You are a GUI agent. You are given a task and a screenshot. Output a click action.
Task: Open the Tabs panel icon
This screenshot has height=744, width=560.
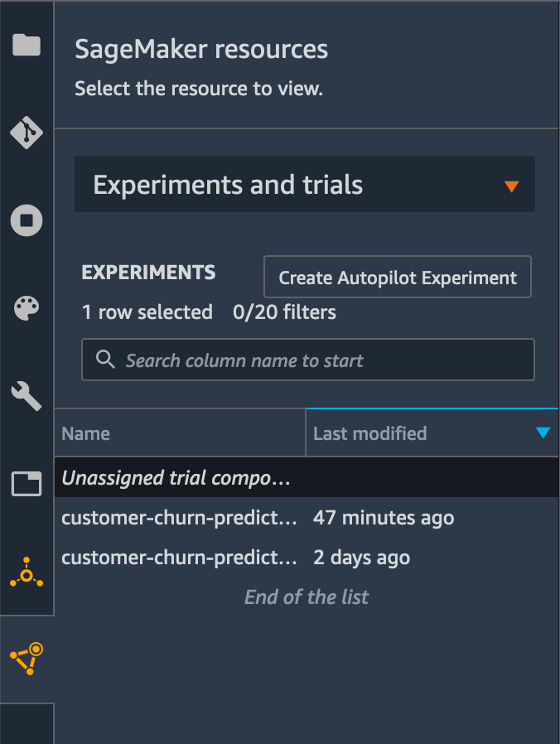pos(27,484)
